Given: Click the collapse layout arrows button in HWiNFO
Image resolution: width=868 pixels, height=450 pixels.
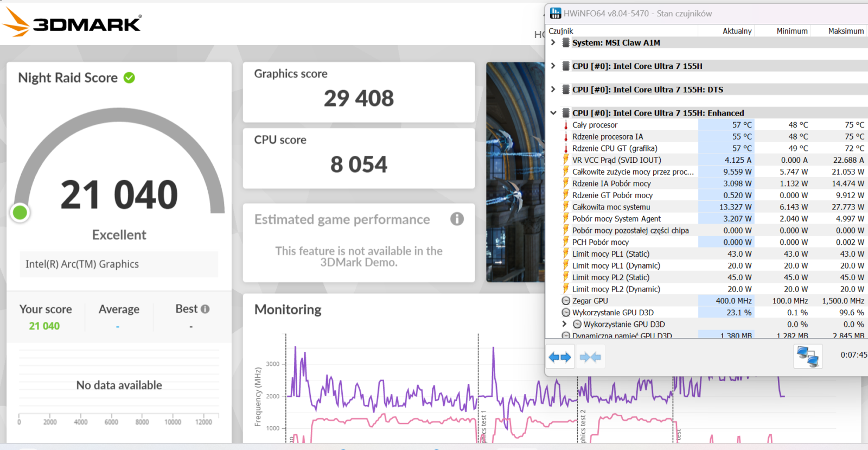Looking at the screenshot, I should pos(590,357).
